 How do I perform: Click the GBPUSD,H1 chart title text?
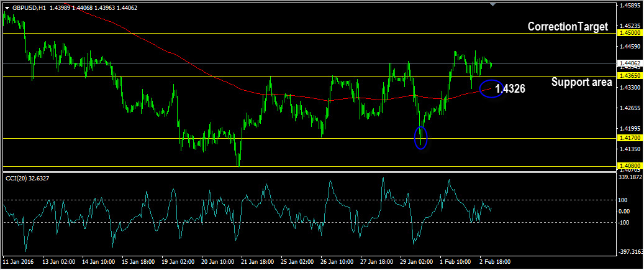[29, 7]
